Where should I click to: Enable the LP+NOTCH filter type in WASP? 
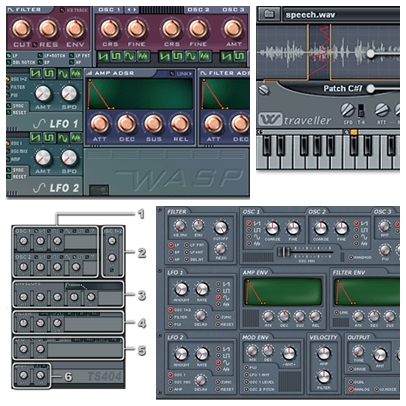tap(40, 56)
